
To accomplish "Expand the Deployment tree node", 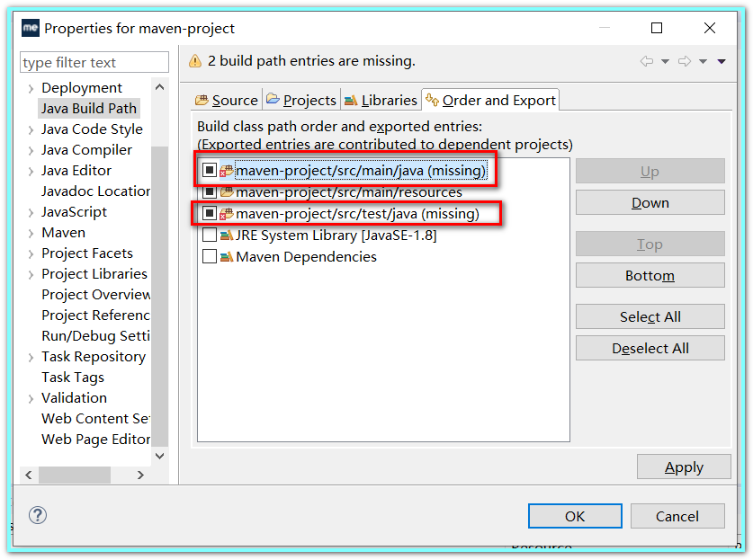I will [x=31, y=88].
